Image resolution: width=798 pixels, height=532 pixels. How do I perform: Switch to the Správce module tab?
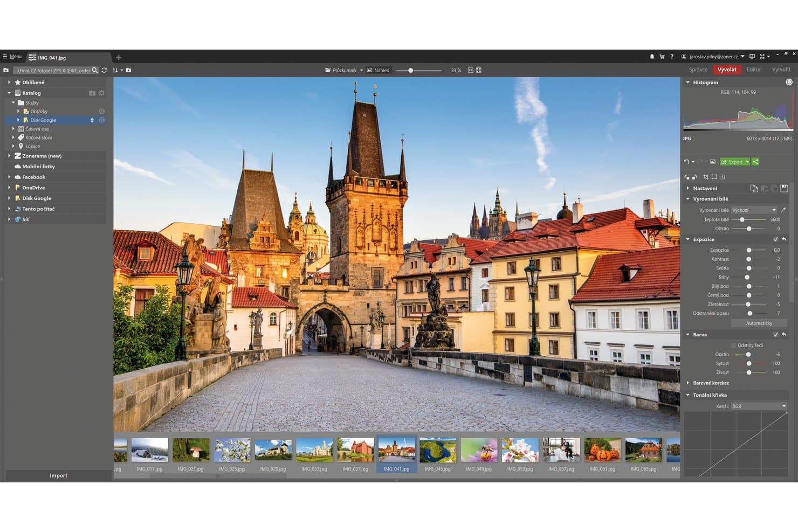pos(698,70)
